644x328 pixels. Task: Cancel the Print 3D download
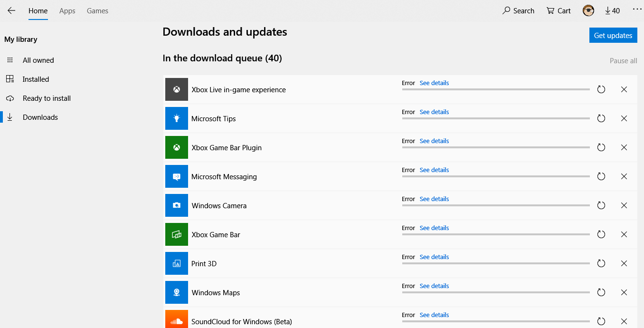(x=624, y=263)
